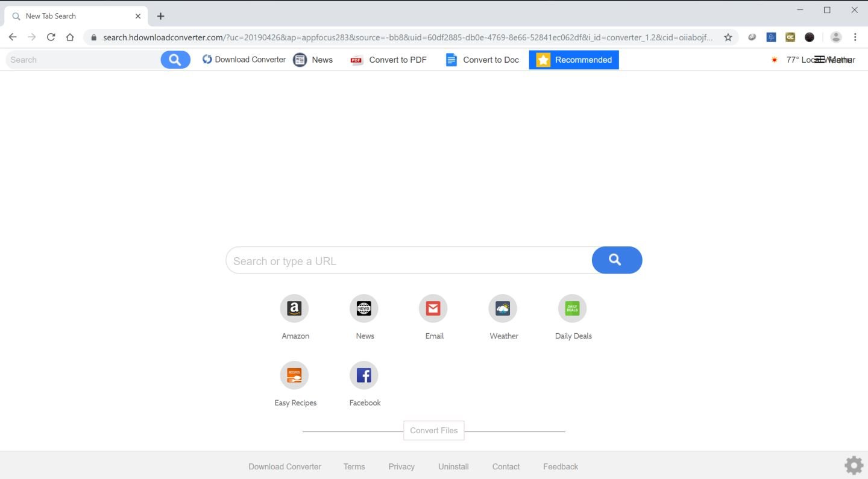
Task: Focus the toolbar Search field
Action: tap(84, 60)
